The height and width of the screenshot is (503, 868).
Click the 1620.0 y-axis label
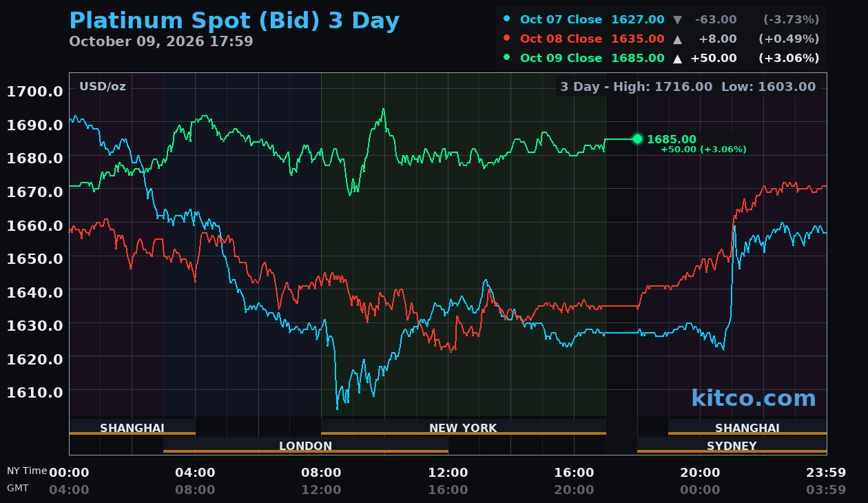click(35, 359)
